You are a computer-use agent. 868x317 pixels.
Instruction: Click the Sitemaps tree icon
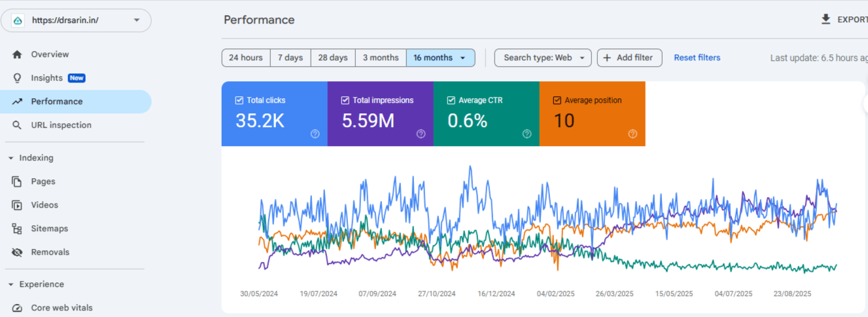point(17,229)
